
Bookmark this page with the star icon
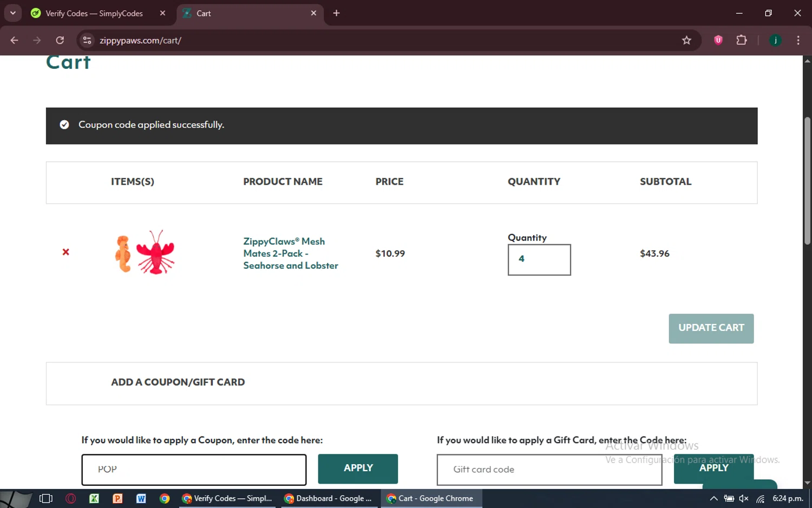click(x=686, y=40)
